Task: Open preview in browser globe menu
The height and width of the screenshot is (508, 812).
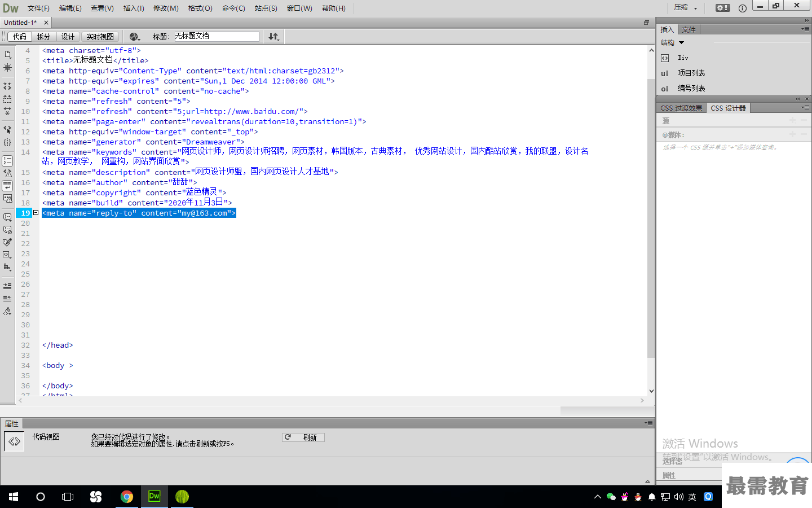Action: click(135, 37)
